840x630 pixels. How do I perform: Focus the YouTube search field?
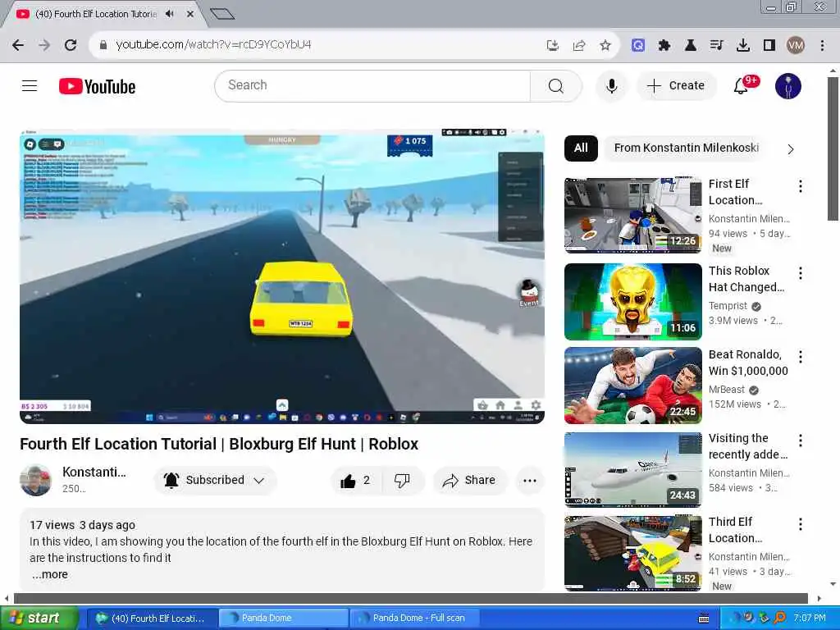click(372, 85)
